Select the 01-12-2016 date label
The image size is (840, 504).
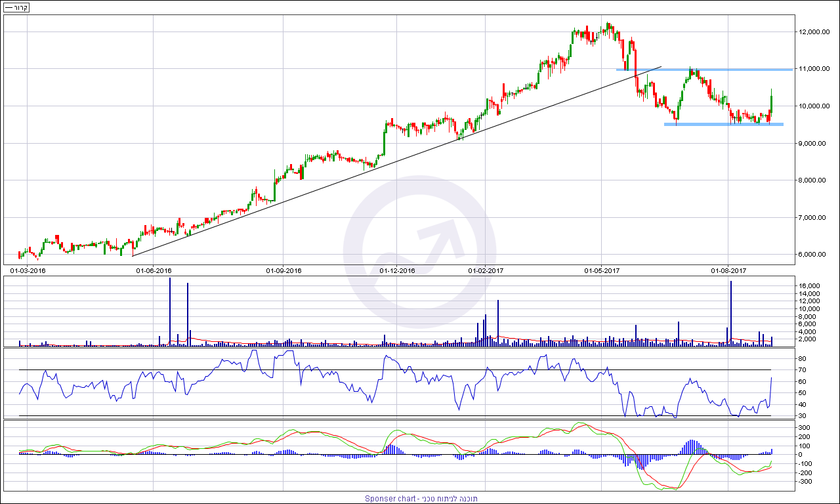[x=397, y=270]
